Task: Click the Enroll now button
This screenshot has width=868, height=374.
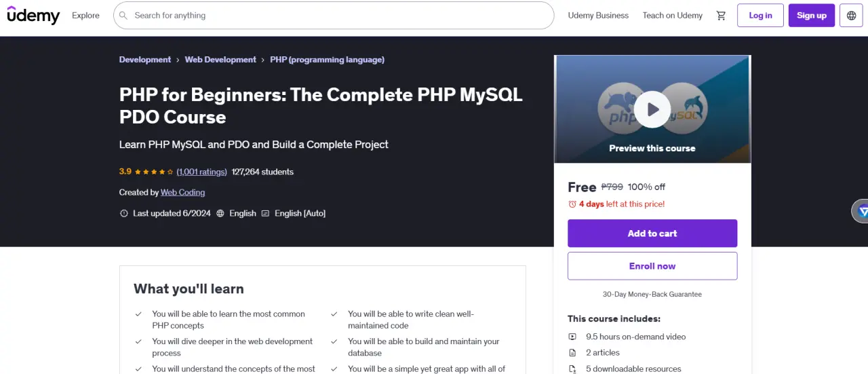Action: (652, 266)
